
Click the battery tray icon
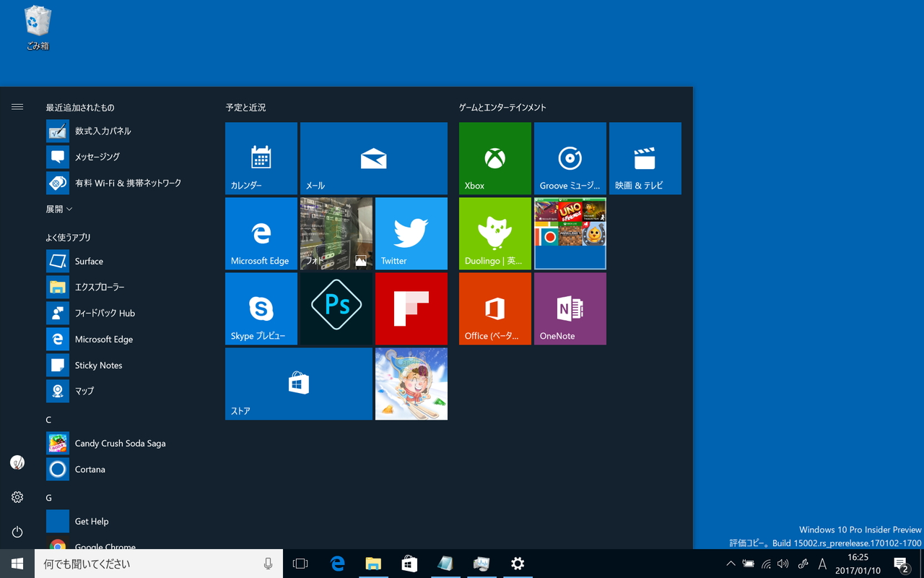pyautogui.click(x=749, y=564)
